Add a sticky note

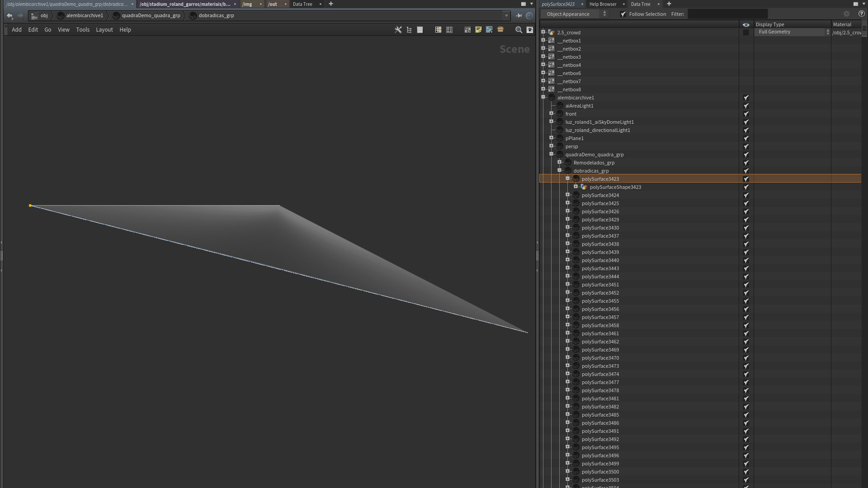[x=478, y=30]
